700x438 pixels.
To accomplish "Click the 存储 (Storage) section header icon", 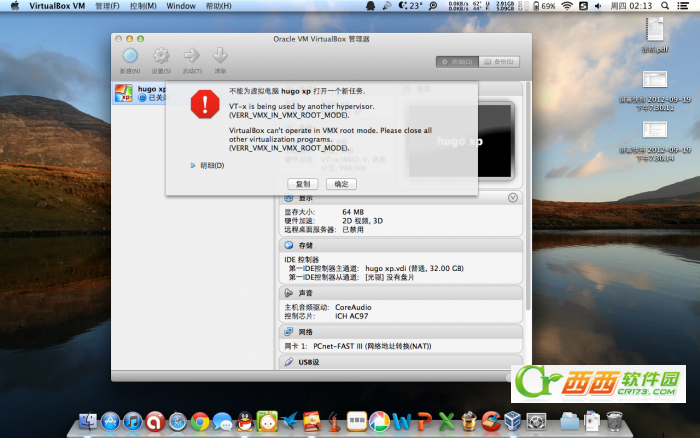I will pos(289,245).
